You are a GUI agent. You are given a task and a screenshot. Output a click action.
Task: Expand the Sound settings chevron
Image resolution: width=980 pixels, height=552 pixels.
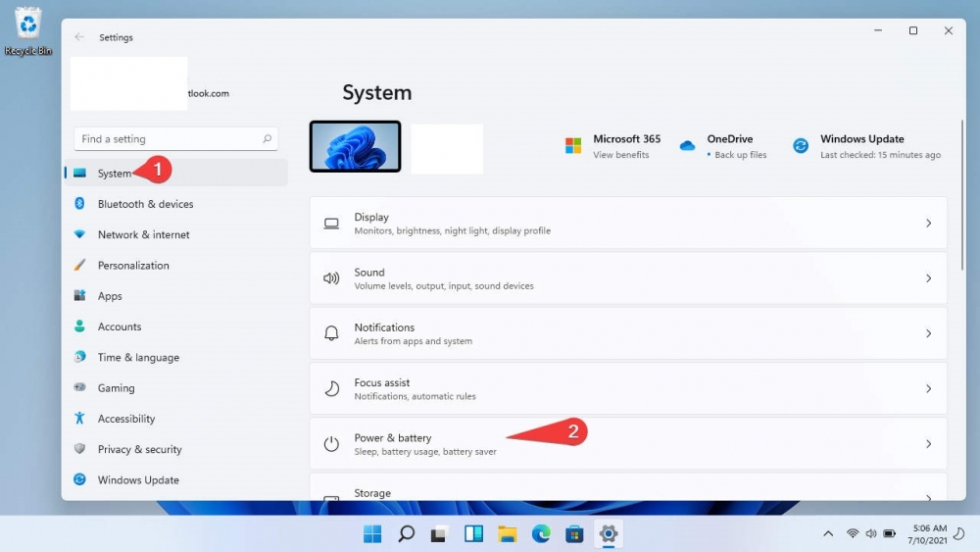(x=928, y=278)
